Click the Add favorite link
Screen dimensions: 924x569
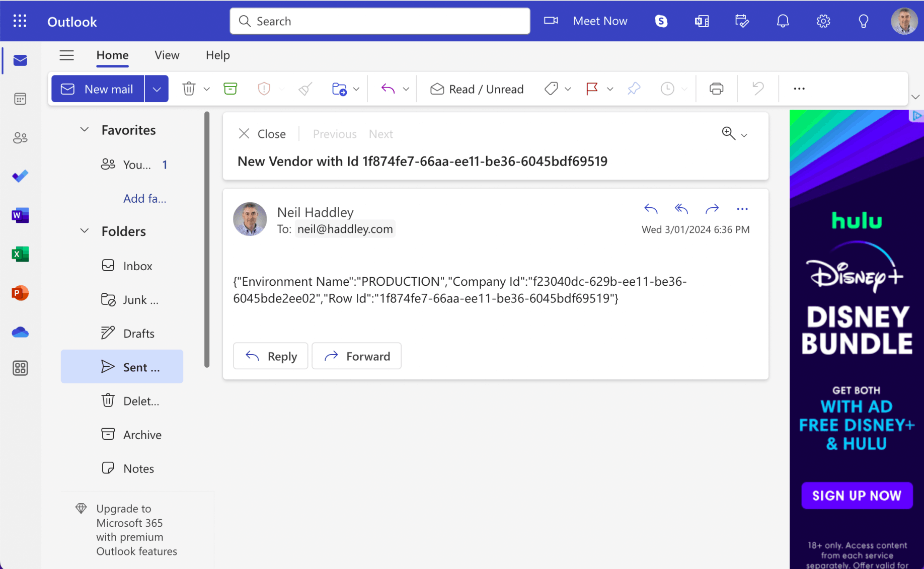click(x=145, y=198)
